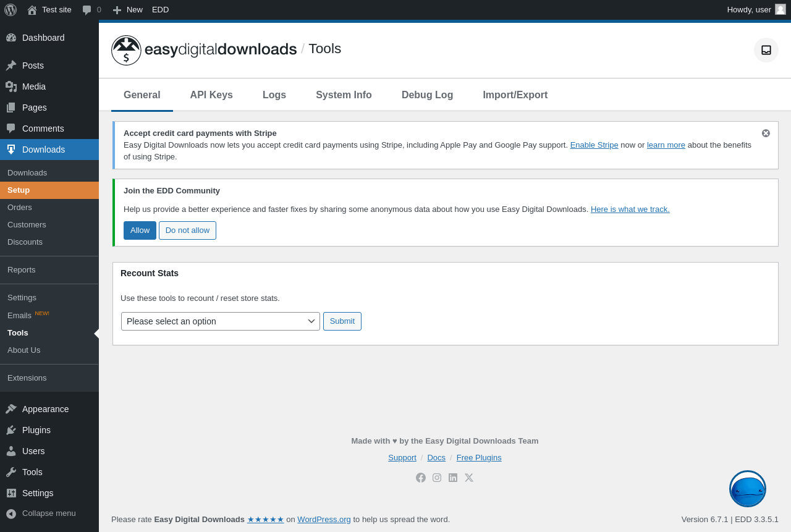Open the Free Plugins footer link
Viewport: 791px width, 532px height.
479,458
